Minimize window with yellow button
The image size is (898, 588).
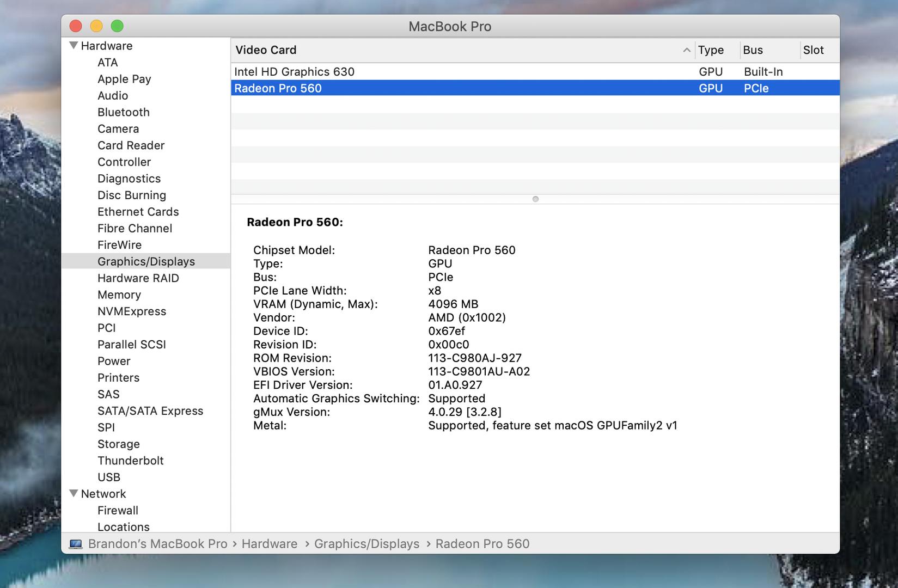[96, 26]
